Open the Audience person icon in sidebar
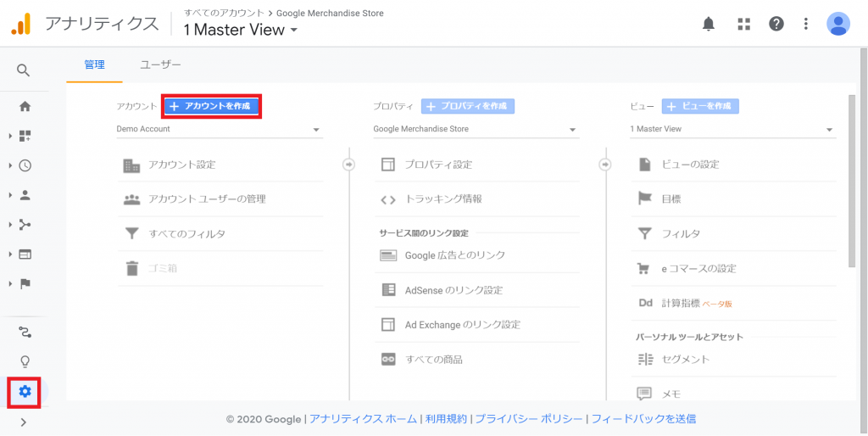 point(25,195)
